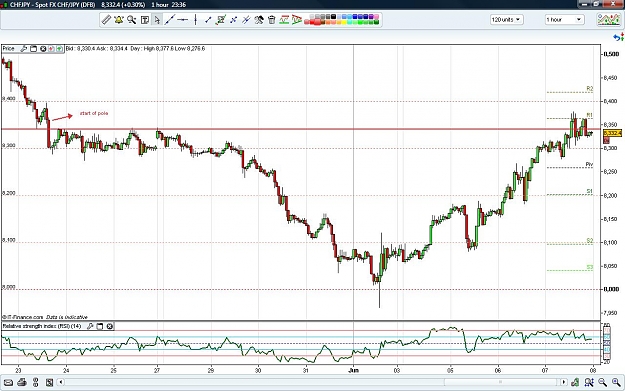Close the Price panel with the X
Viewport: 625px width, 391px height.
[x=43, y=49]
